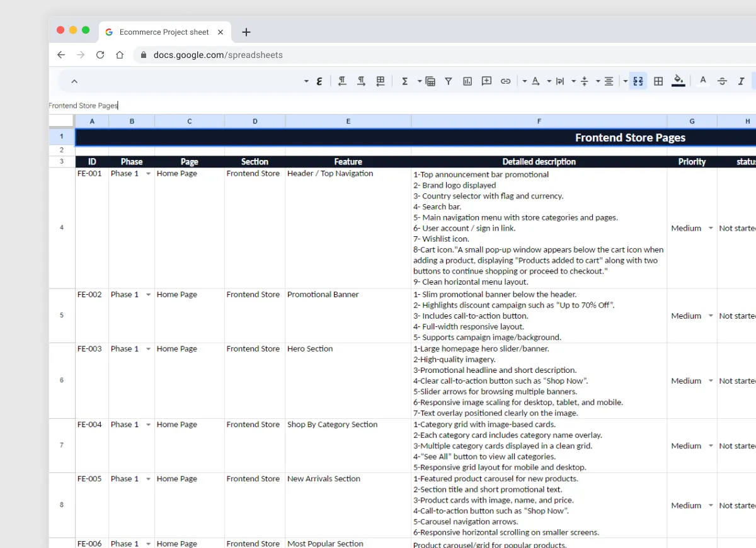The height and width of the screenshot is (548, 756).
Task: Insert comment from toolbar
Action: tap(486, 81)
